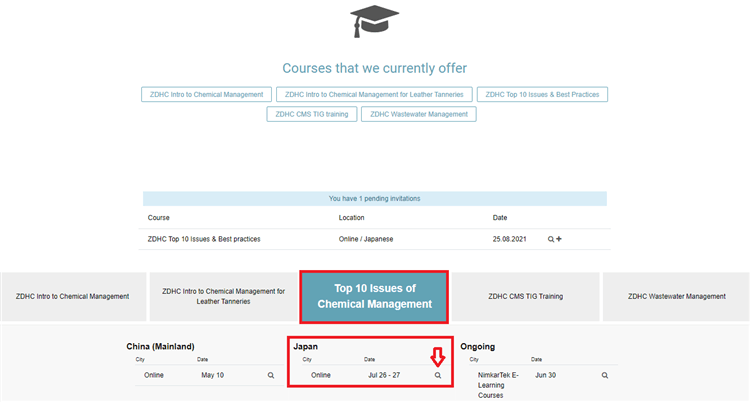Select ZDHC CMS TIG training button
Screen dimensions: 750x402
(x=312, y=114)
